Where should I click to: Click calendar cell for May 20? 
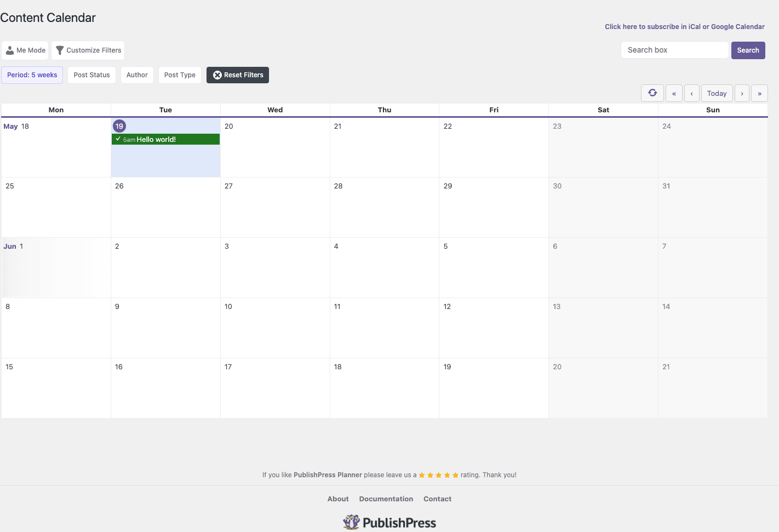tap(275, 147)
